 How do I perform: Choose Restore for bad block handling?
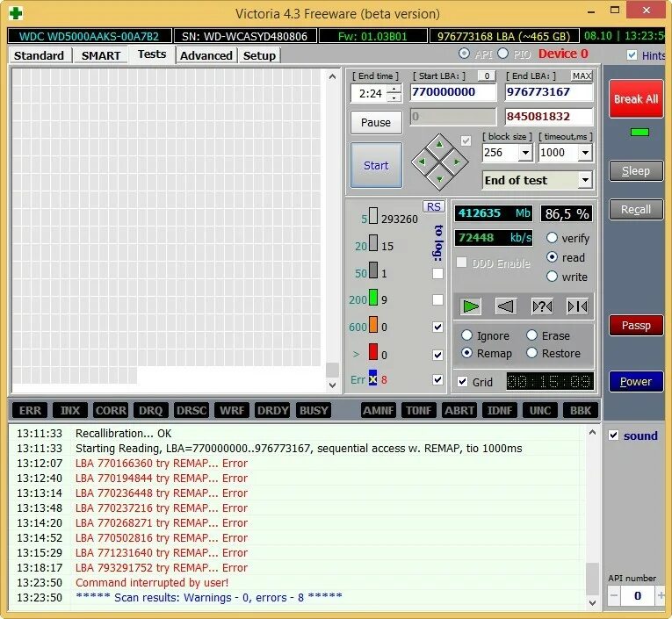point(531,353)
